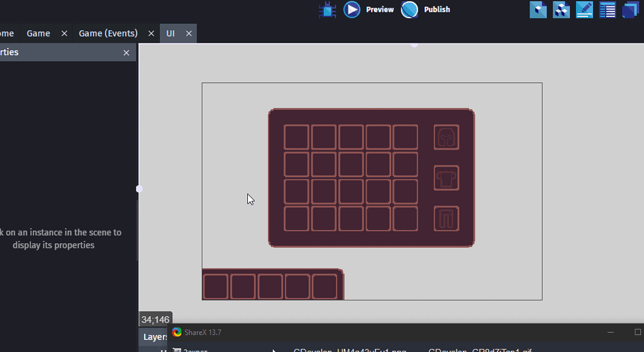
Task: Open the properties panel pencil icon
Action: [584, 10]
